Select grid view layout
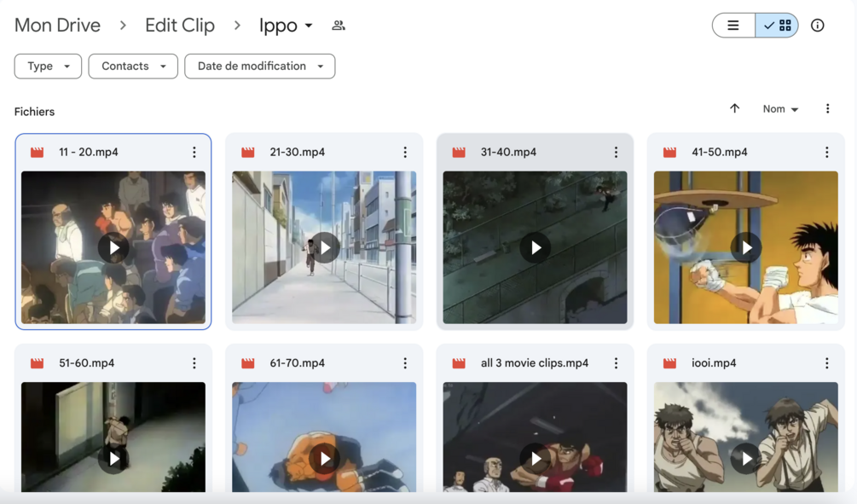Screen dimensions: 857x504 777,25
